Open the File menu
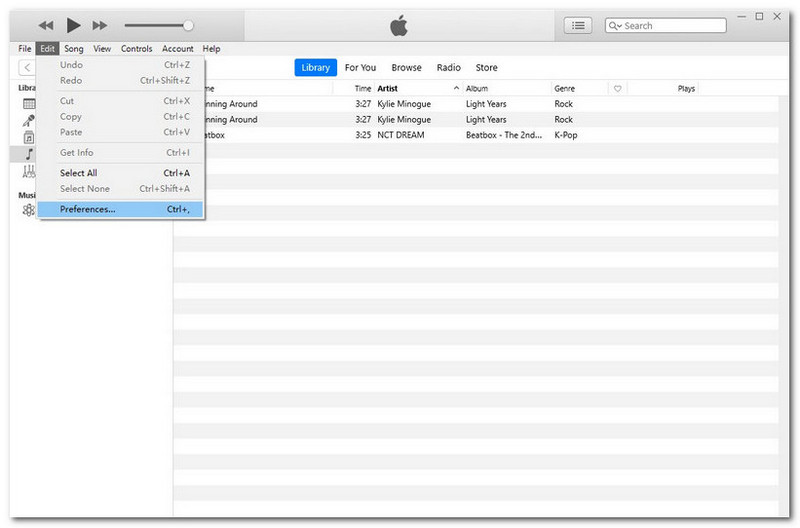Screen dimensions: 800x528 pyautogui.click(x=24, y=48)
